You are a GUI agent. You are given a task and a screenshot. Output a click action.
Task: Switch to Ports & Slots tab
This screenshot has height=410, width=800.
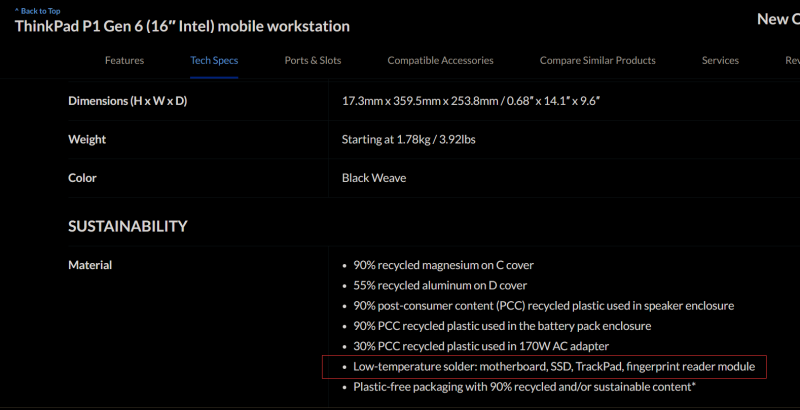click(x=313, y=60)
